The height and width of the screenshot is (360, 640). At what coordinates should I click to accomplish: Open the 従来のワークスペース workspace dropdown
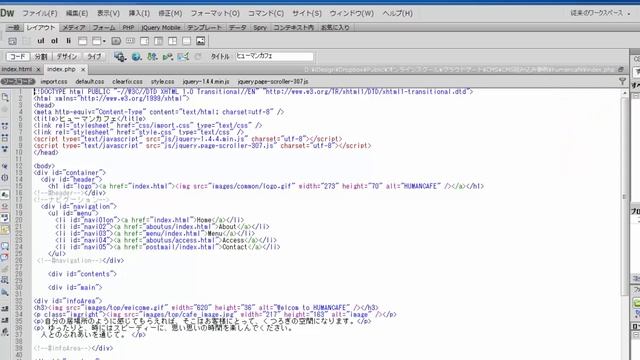click(600, 13)
